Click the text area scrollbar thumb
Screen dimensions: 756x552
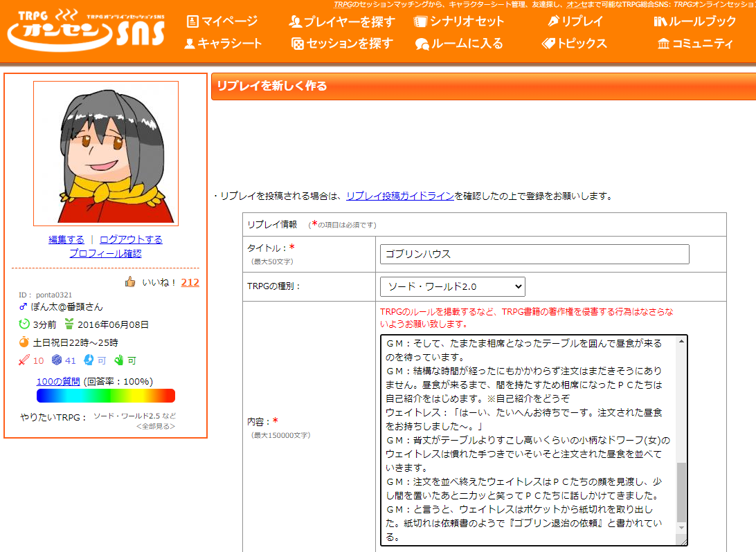[681, 492]
